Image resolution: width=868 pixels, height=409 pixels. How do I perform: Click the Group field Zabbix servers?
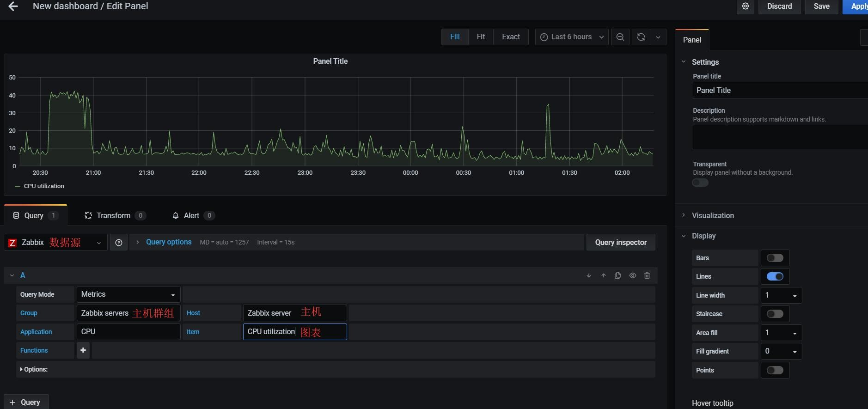[128, 313]
